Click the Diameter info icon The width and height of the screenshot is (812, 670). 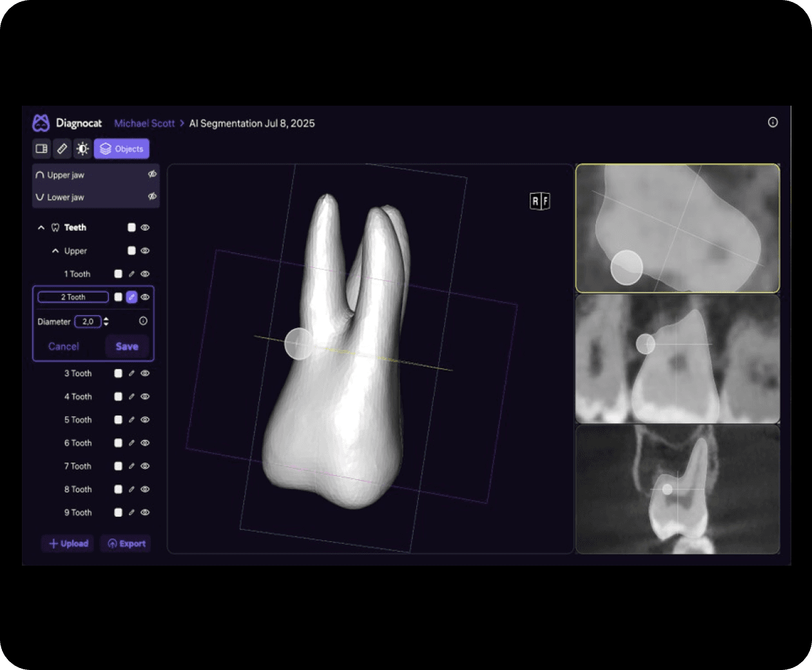(143, 321)
